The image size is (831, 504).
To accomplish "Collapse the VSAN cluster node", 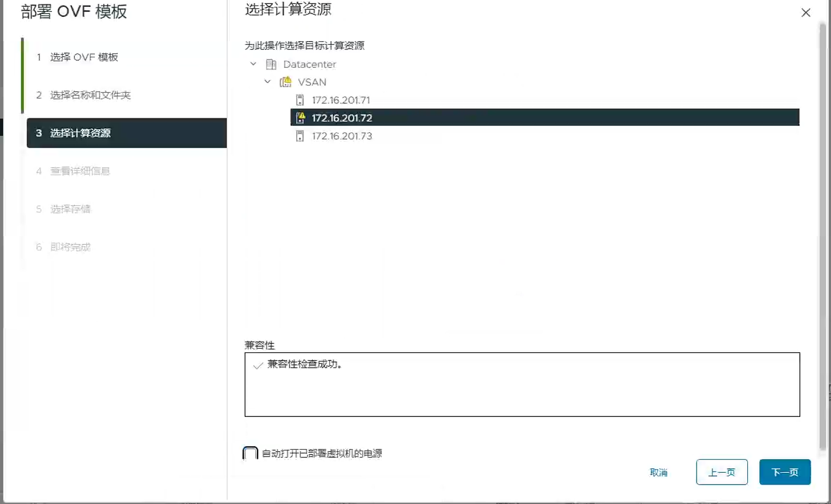I will click(267, 82).
